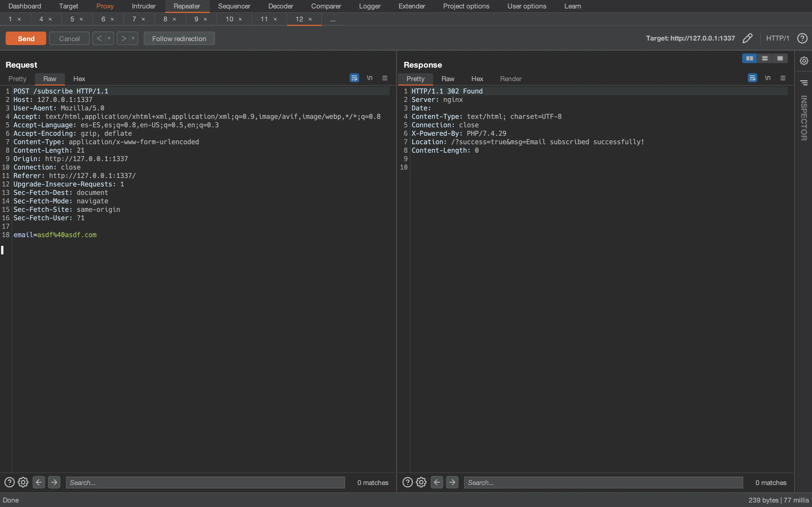The height and width of the screenshot is (507, 812).
Task: Click the Follow redirection button
Action: tap(179, 37)
